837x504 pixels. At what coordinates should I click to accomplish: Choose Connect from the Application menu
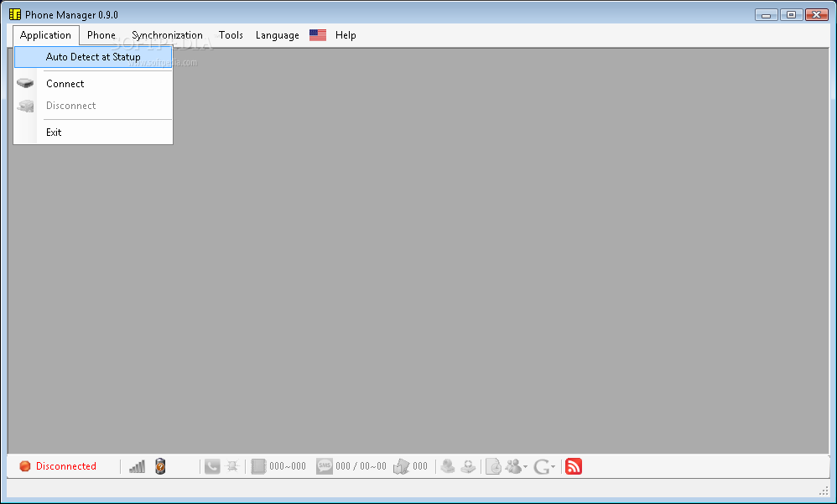[93, 83]
